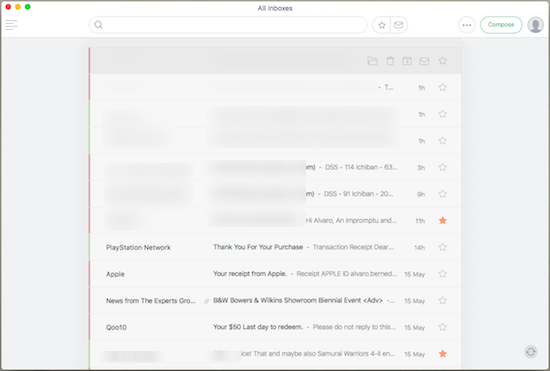Star the DSS - 114 Ichiban email

coord(443,167)
